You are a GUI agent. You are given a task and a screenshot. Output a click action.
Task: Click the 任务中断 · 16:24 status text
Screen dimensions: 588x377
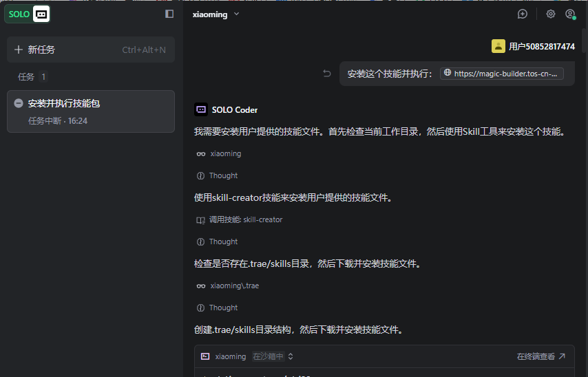click(x=58, y=120)
